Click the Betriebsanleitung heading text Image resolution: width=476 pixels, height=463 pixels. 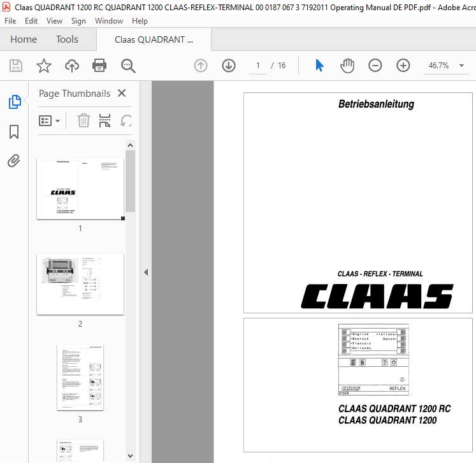(376, 104)
